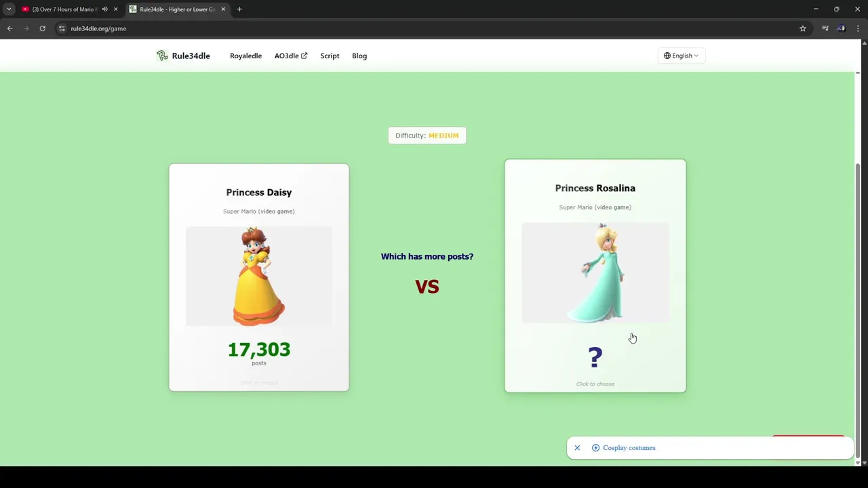Viewport: 868px width, 488px height.
Task: Click the globe icon next to English
Action: point(667,56)
